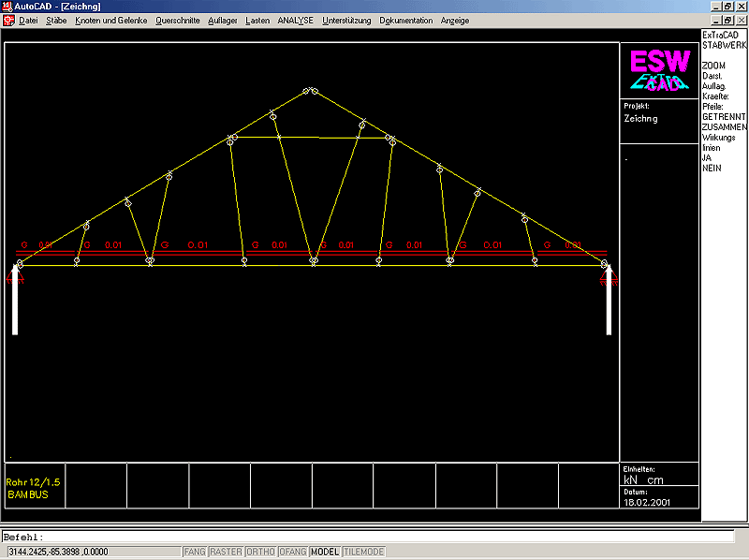Click the Befehl command line input
Screen dimensions: 749x560
[368, 538]
